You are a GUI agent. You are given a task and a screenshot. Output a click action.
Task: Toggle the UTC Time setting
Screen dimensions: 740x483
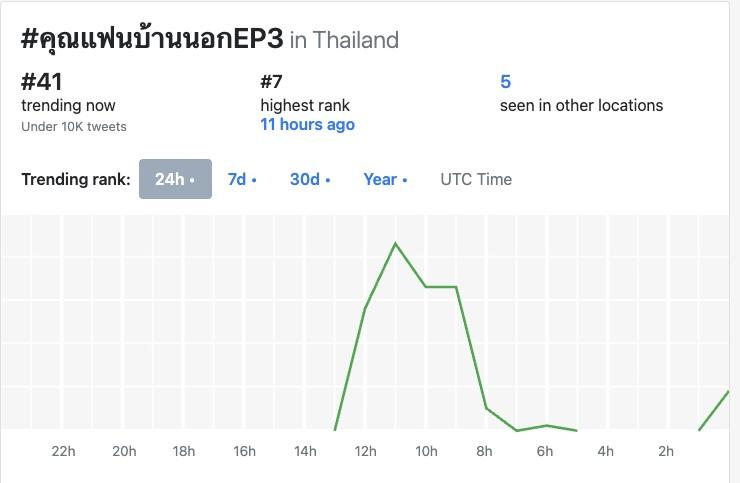(x=476, y=179)
